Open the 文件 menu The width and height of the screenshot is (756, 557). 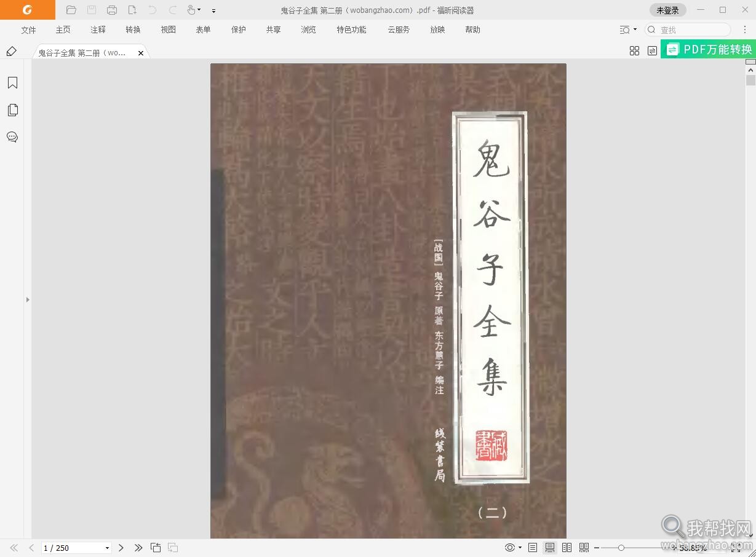(x=29, y=30)
